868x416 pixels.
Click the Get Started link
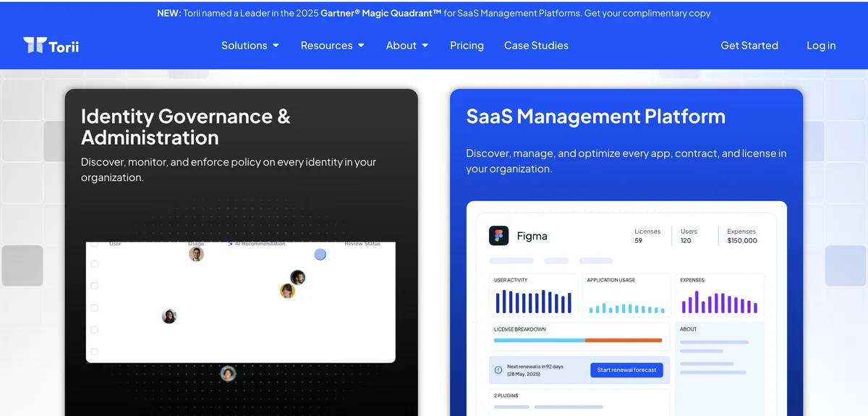coord(749,46)
